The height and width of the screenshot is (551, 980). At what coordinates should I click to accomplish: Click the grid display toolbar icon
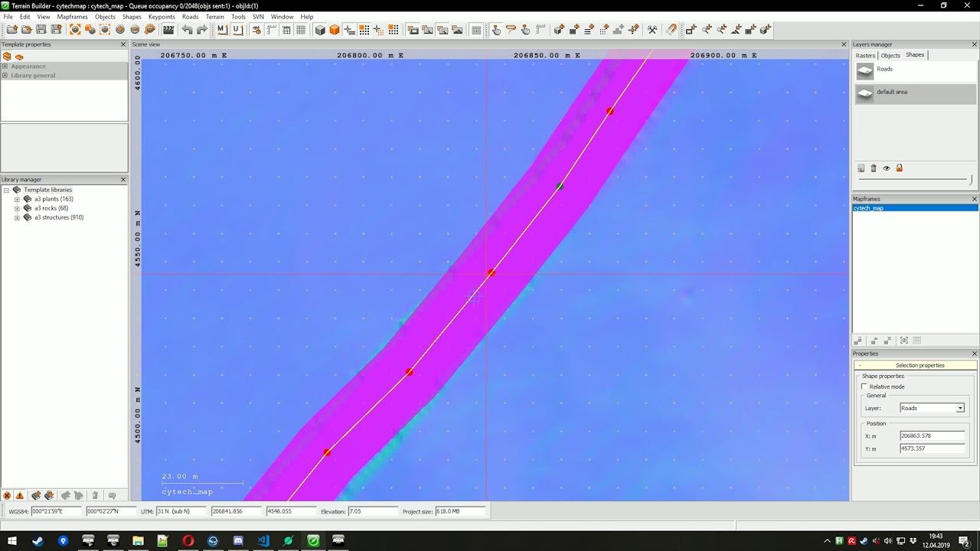point(301,30)
